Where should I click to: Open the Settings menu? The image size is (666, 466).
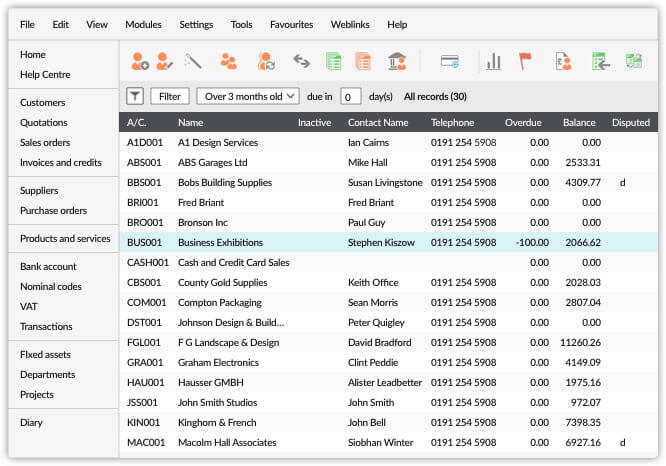tap(196, 25)
